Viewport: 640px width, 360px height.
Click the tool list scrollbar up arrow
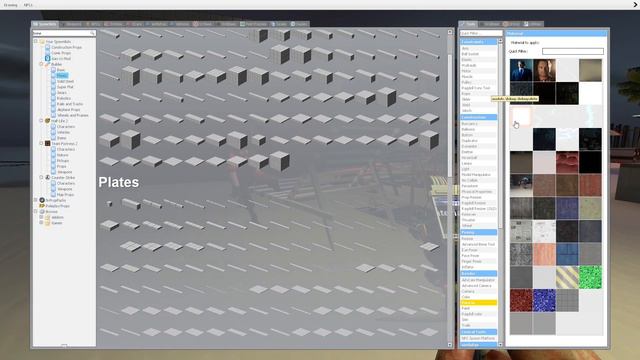[500, 41]
